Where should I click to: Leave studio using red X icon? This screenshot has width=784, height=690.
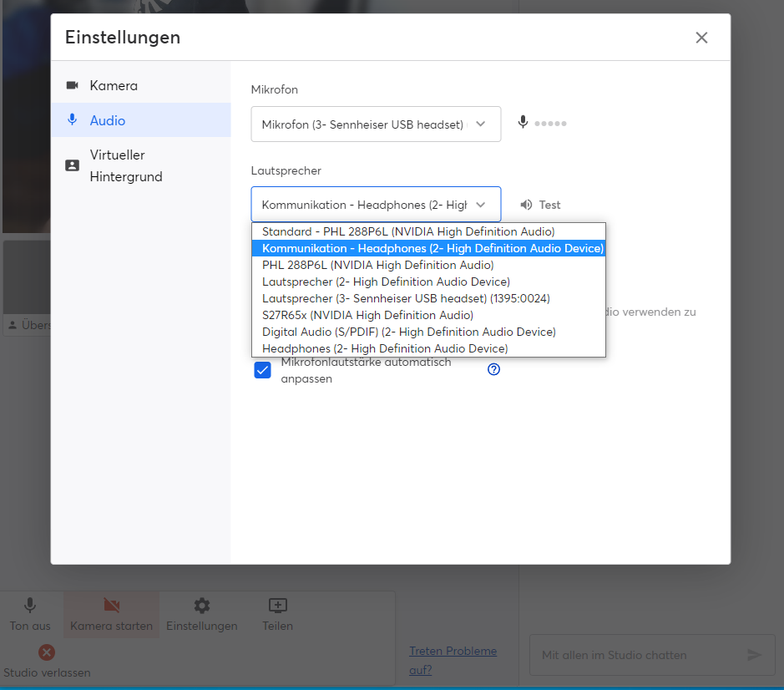pyautogui.click(x=47, y=652)
